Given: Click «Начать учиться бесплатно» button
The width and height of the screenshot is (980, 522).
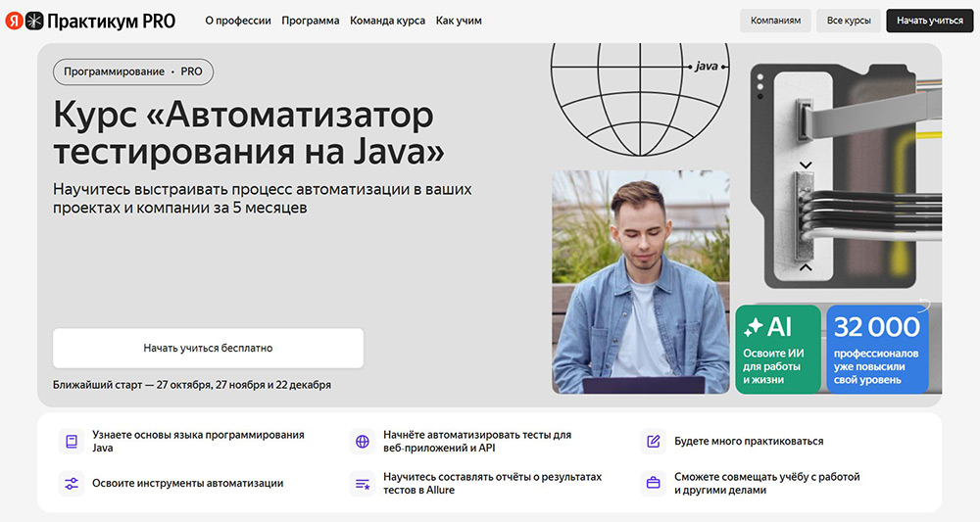Looking at the screenshot, I should point(208,348).
